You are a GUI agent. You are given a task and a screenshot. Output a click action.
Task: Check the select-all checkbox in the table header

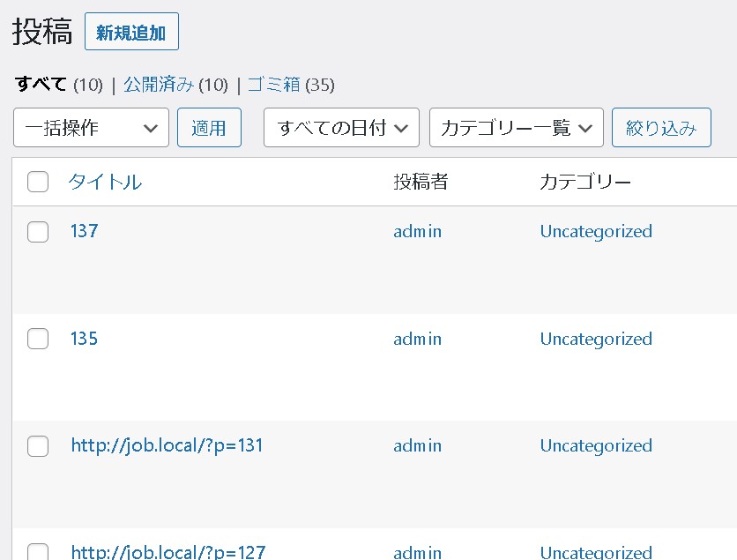37,182
